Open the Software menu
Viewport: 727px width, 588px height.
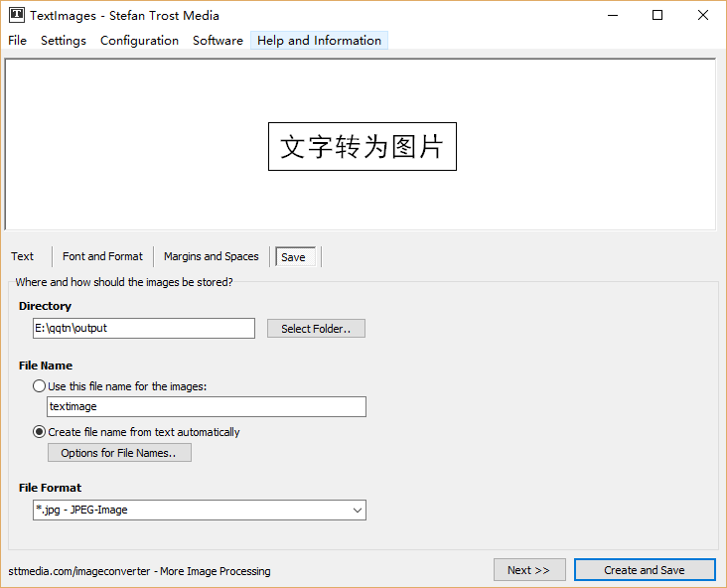click(x=218, y=41)
